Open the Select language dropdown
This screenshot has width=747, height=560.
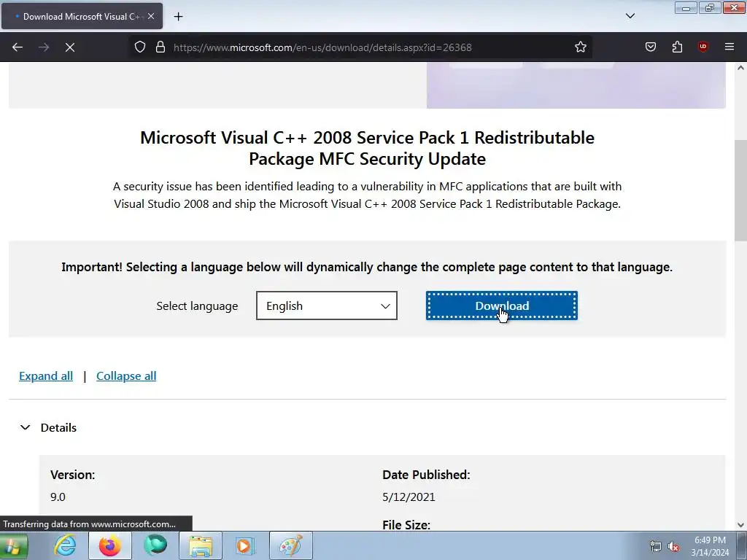tap(327, 306)
